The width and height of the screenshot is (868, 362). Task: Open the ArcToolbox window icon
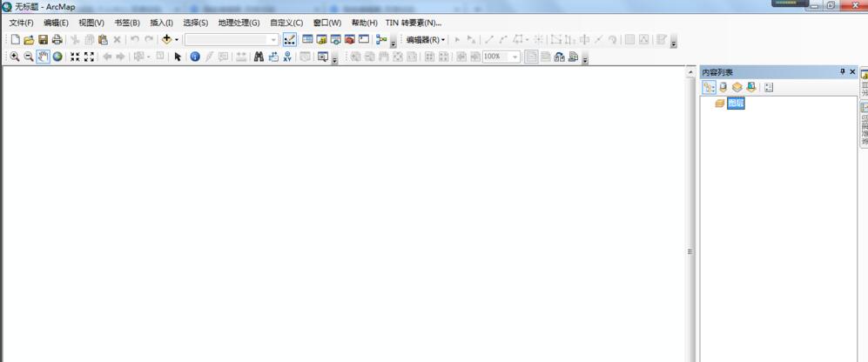pyautogui.click(x=349, y=40)
